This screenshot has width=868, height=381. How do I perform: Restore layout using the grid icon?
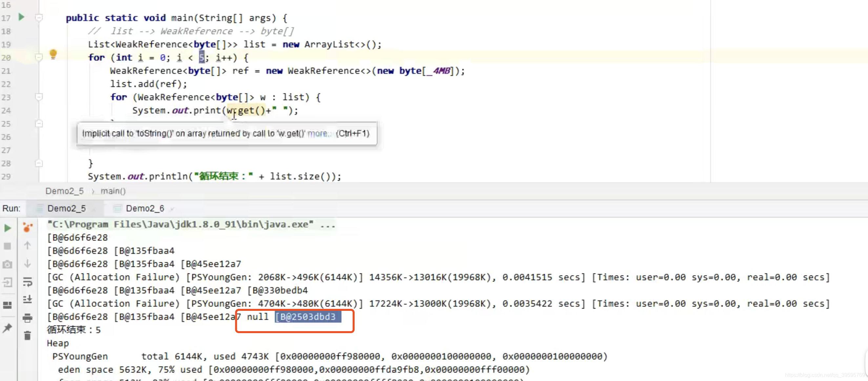[8, 305]
